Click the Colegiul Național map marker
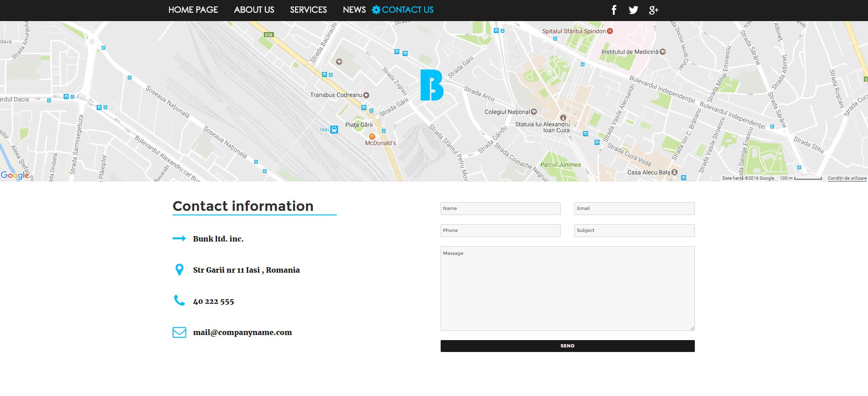 tap(534, 112)
